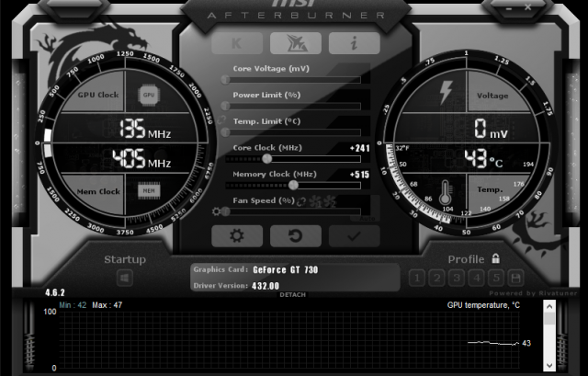Click the GPU temperature graph area
The image size is (588, 376).
(294, 340)
